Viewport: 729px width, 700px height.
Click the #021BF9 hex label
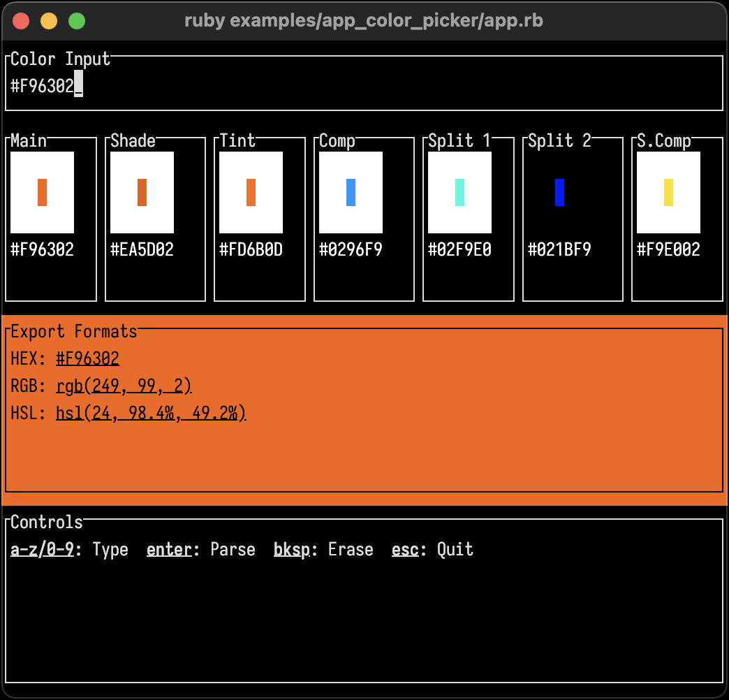coord(560,250)
